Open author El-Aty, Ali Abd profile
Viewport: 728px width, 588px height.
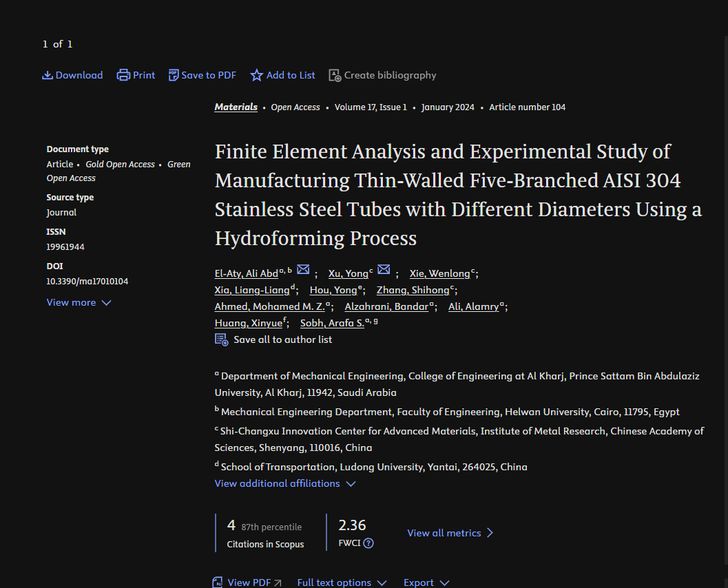246,274
